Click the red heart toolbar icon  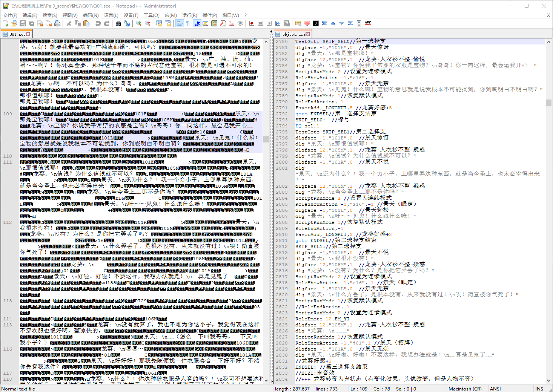307,23
